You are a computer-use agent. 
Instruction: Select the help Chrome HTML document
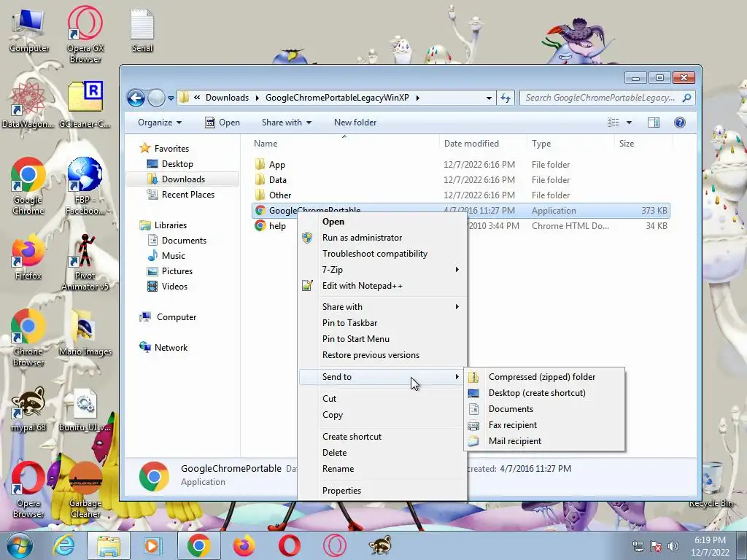tap(460, 226)
